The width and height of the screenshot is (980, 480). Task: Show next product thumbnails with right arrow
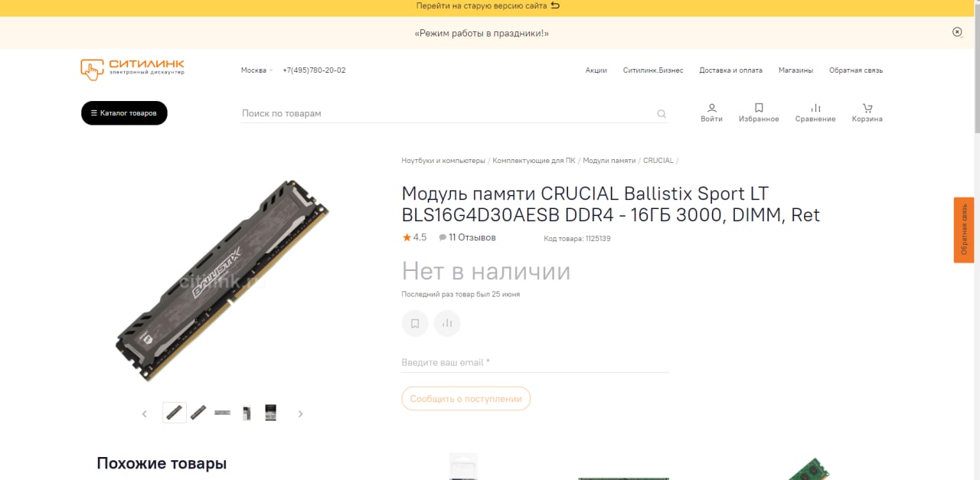300,413
